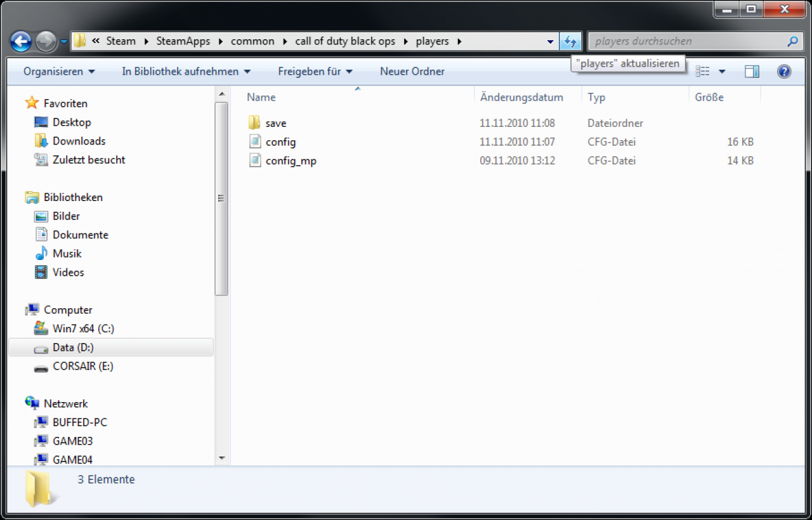
Task: Select the 'save' folder icon
Action: click(255, 123)
